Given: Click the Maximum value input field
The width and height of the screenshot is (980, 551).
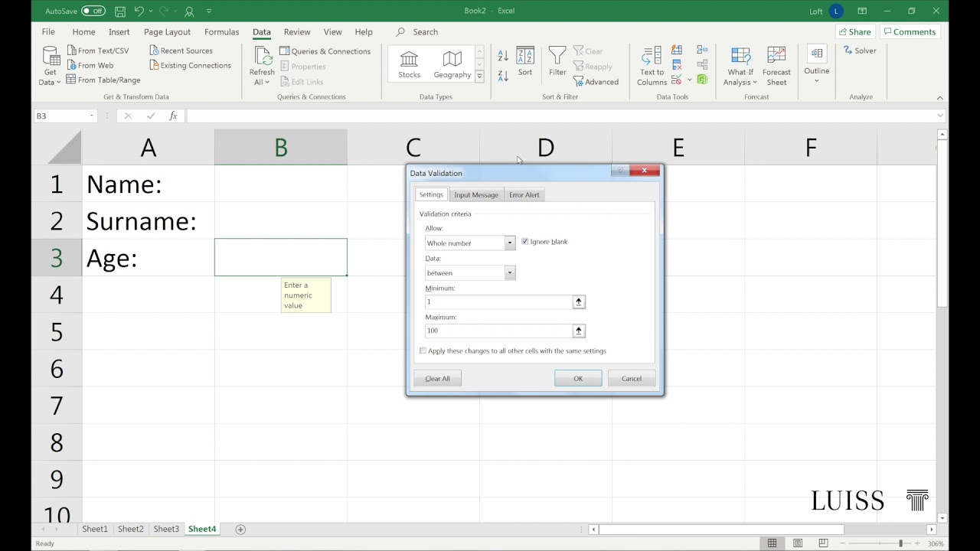Looking at the screenshot, I should [x=498, y=331].
